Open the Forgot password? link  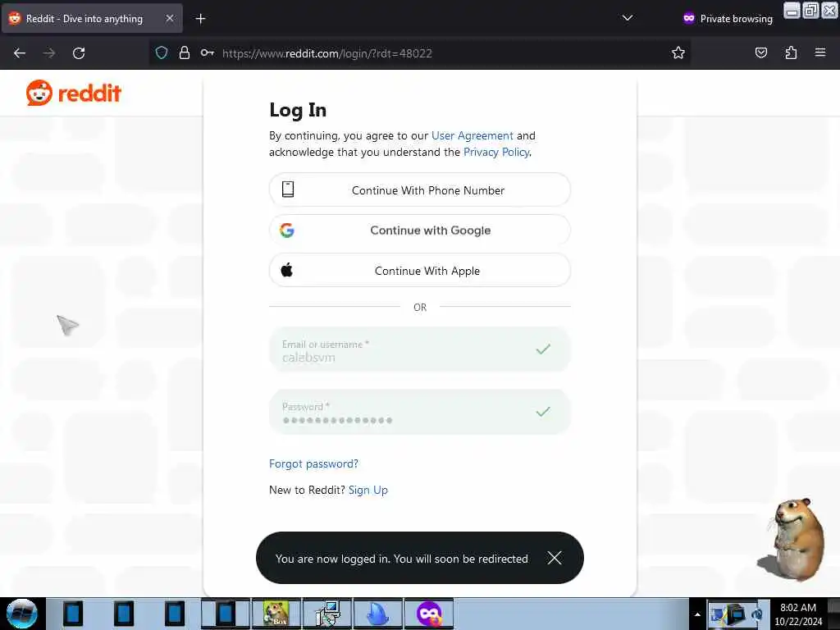pyautogui.click(x=313, y=463)
